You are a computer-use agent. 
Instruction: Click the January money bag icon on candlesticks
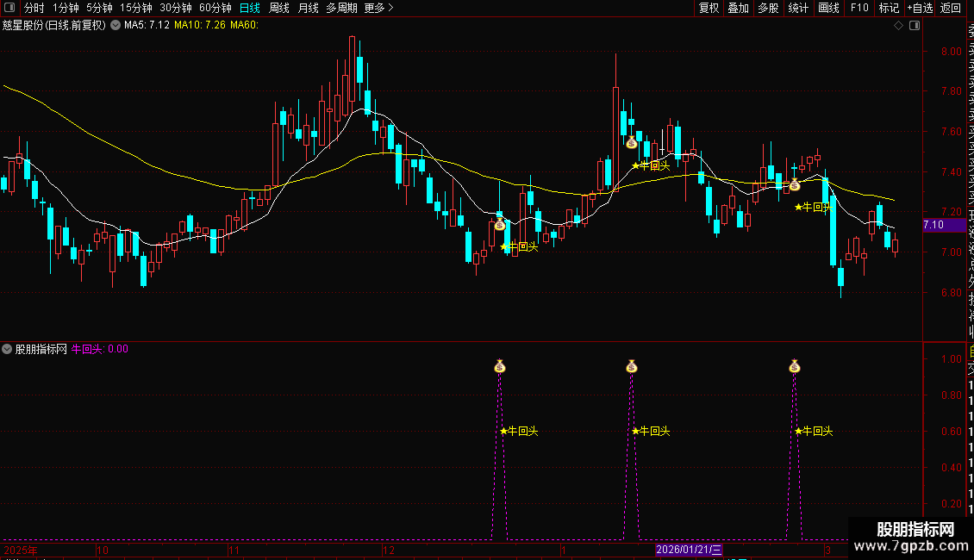point(632,142)
